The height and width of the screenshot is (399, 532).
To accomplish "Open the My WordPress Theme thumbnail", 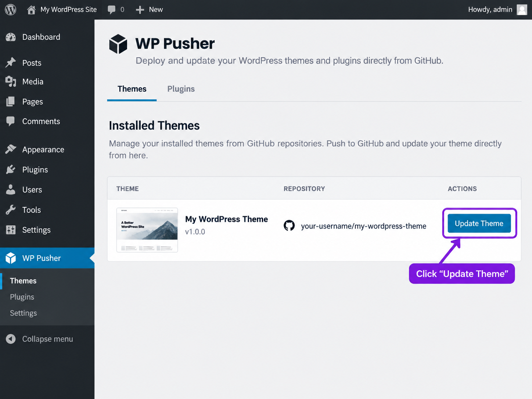I will coord(147,230).
